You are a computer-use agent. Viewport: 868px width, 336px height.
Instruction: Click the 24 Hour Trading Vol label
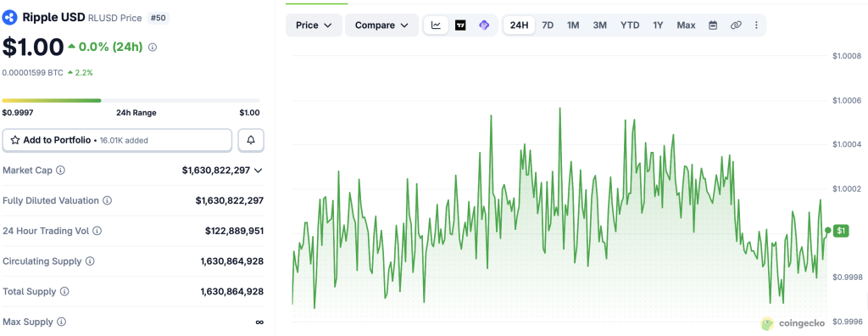[x=46, y=231]
